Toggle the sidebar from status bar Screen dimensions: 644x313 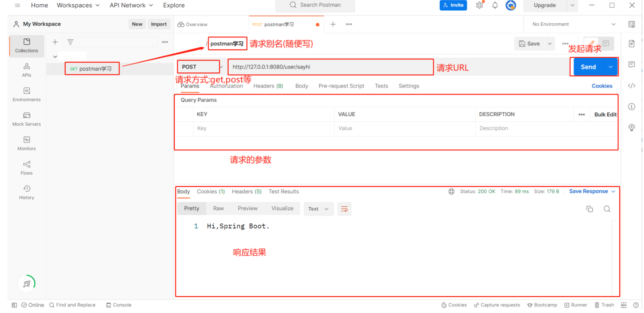(14, 305)
